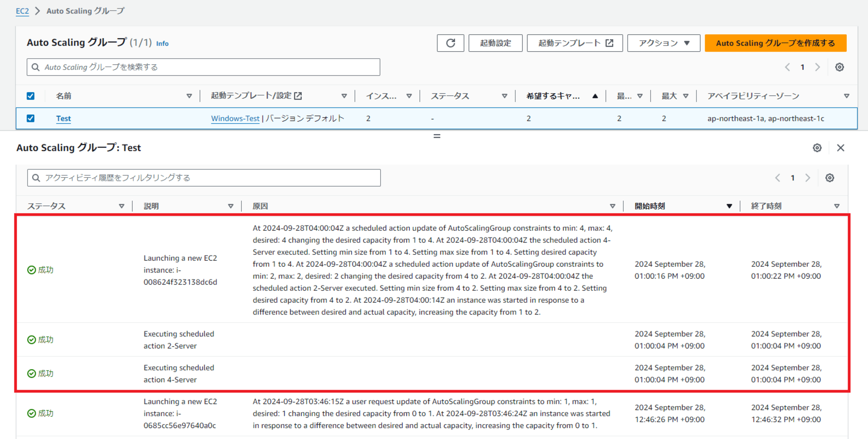Expand the アクション dropdown menu

664,43
